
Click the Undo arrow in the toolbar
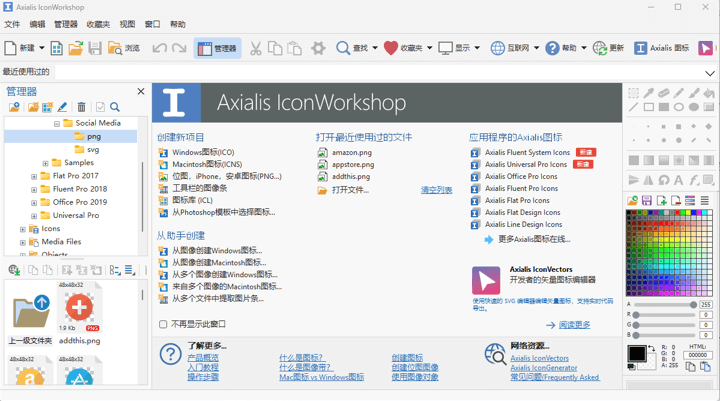click(160, 48)
